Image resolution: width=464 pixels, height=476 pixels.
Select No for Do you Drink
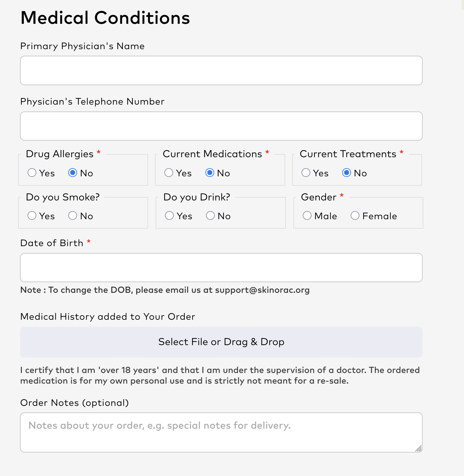coord(210,216)
